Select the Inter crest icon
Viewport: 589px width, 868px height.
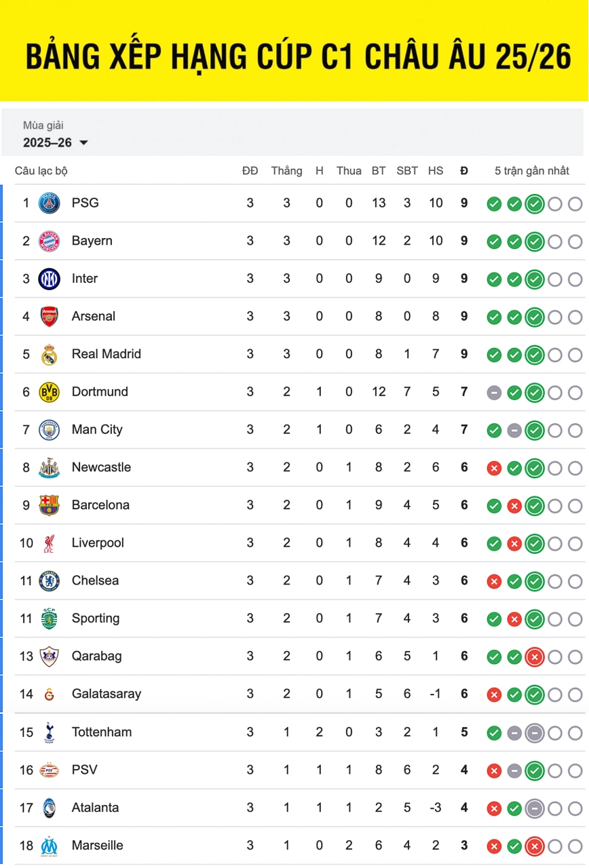tap(49, 279)
